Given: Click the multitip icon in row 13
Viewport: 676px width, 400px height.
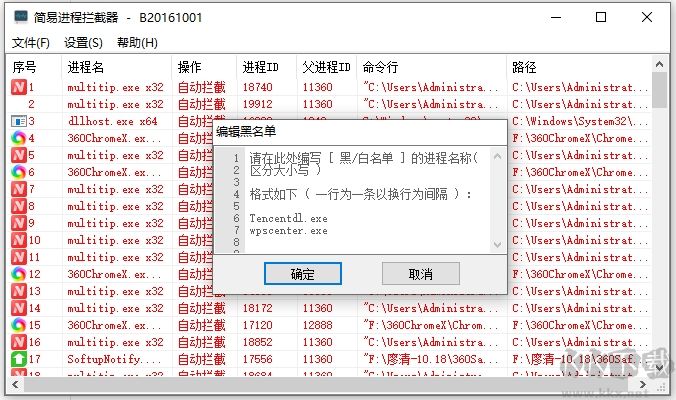Looking at the screenshot, I should point(19,291).
